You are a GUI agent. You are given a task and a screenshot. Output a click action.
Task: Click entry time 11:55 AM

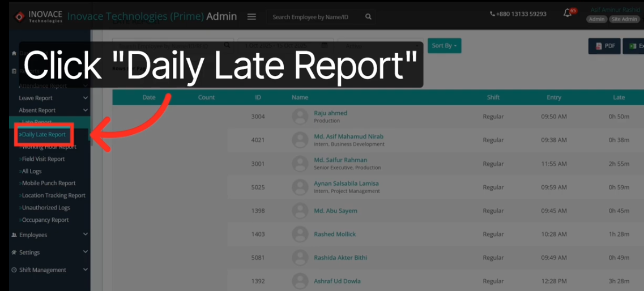point(554,164)
